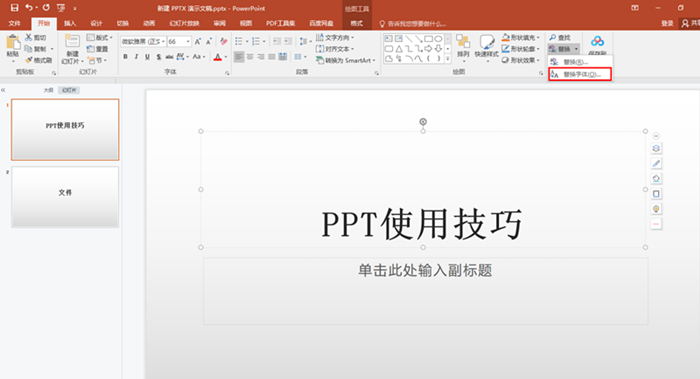Open the Change Case Aa dropdown
This screenshot has height=379, width=700.
[x=199, y=57]
